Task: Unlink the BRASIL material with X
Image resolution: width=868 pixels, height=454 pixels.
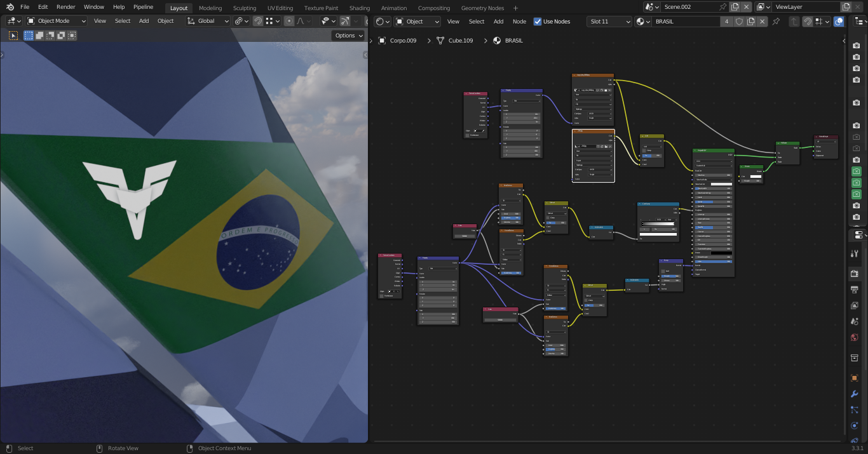Action: point(762,22)
